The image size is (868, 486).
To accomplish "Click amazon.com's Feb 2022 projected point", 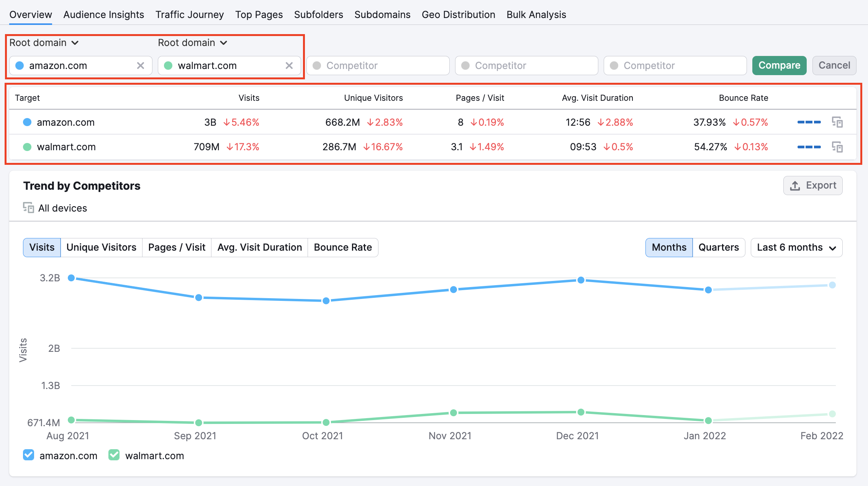I will coord(832,285).
